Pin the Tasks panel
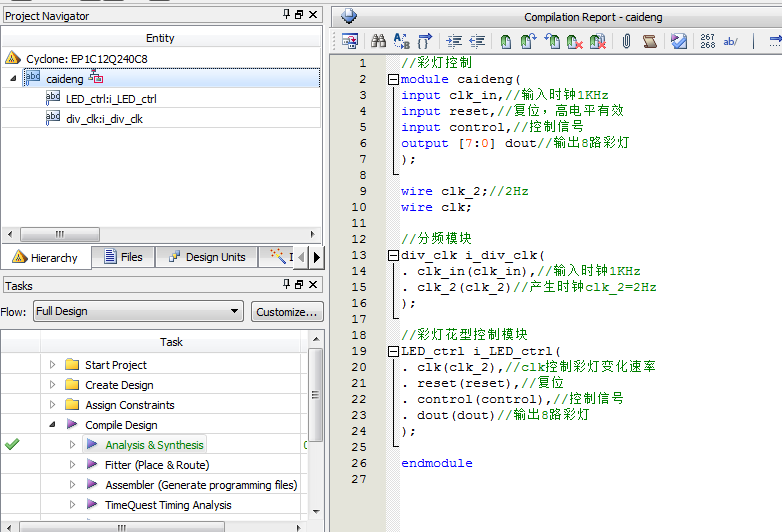The width and height of the screenshot is (782, 532). tap(287, 286)
